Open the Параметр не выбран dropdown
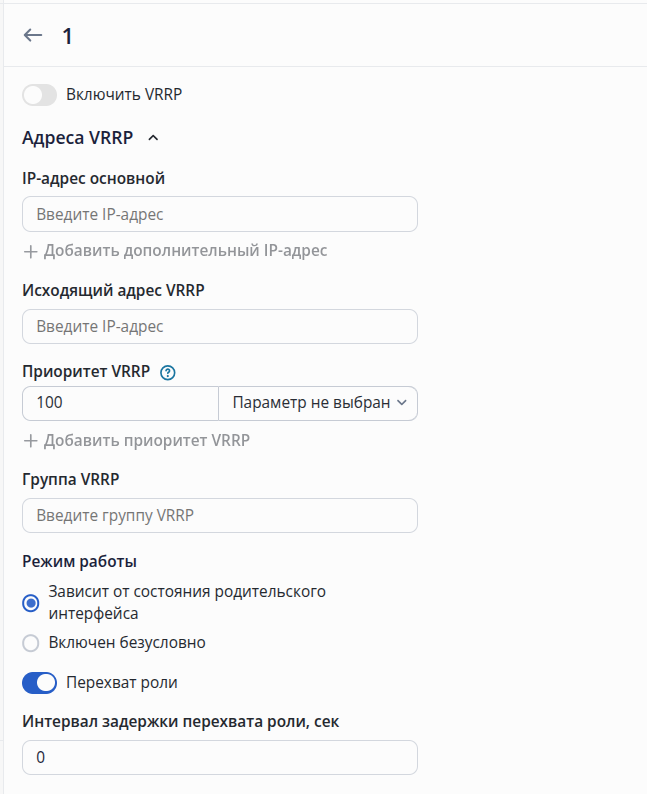This screenshot has height=794, width=647. (x=318, y=403)
